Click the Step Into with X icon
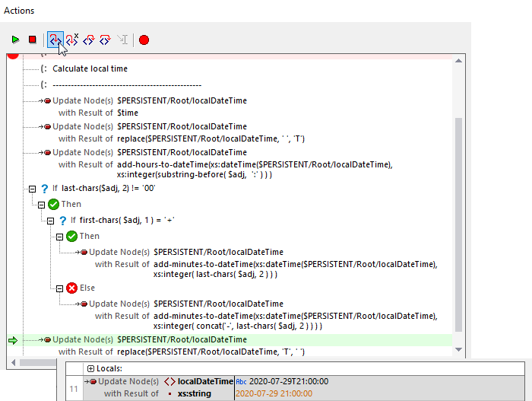The height and width of the screenshot is (401, 532). pos(72,40)
